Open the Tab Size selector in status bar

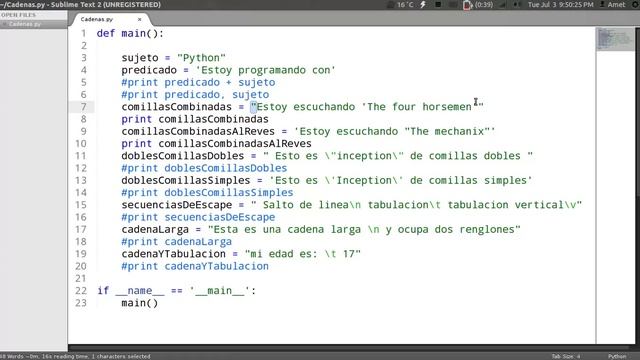[x=566, y=356]
